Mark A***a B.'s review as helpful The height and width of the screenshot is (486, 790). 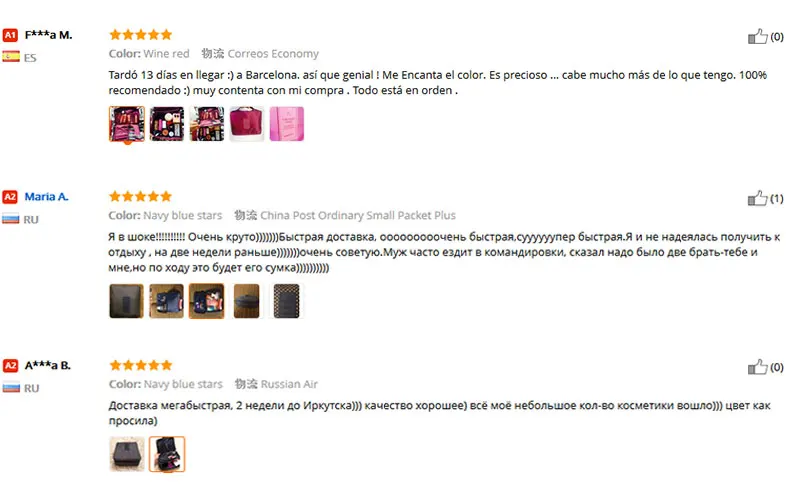point(757,367)
